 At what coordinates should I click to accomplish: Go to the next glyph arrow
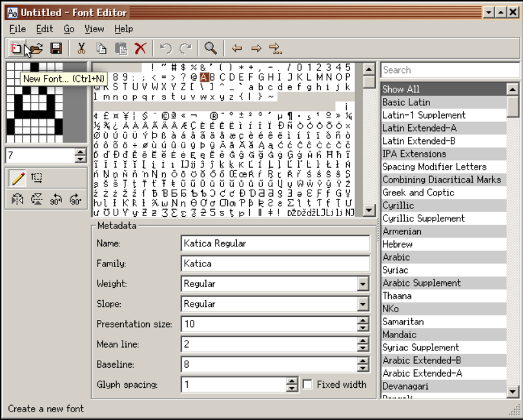coord(256,48)
